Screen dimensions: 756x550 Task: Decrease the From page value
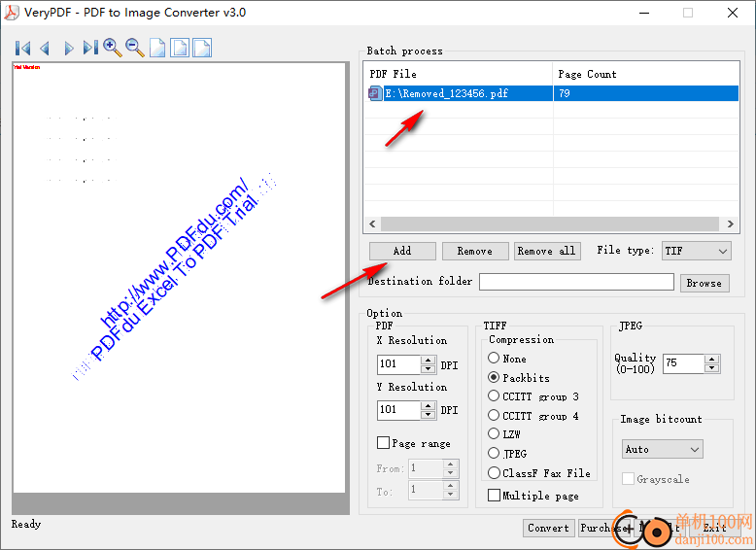[450, 473]
